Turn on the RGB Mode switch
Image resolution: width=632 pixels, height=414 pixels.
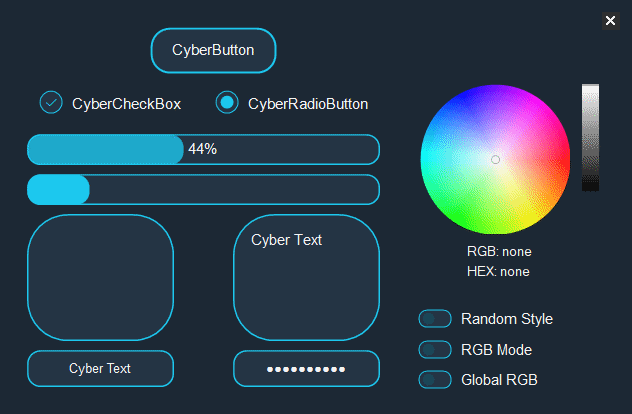pyautogui.click(x=435, y=349)
